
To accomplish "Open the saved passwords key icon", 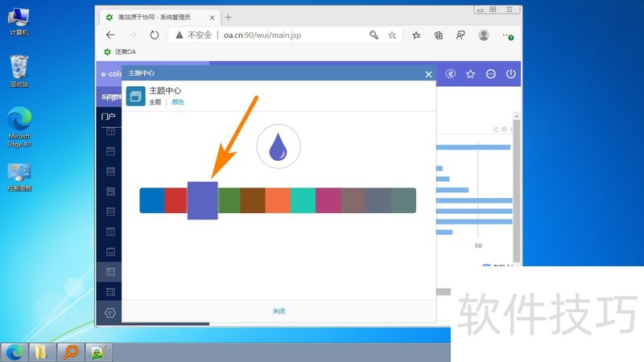I will [374, 35].
